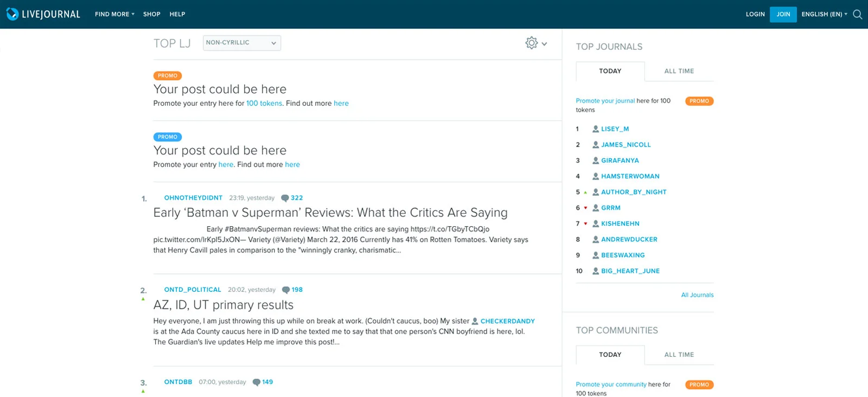Viewport: 868px width, 397px height.
Task: Click 'Promote your journal' link
Action: point(605,101)
